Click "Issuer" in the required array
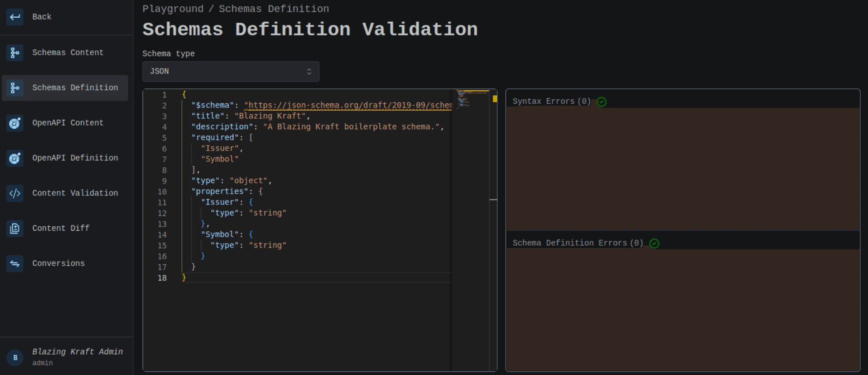The width and height of the screenshot is (868, 375). click(220, 148)
